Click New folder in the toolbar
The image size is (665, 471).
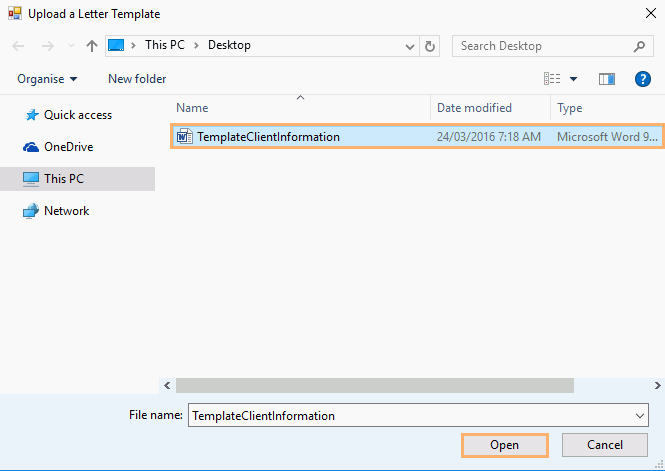[x=137, y=79]
